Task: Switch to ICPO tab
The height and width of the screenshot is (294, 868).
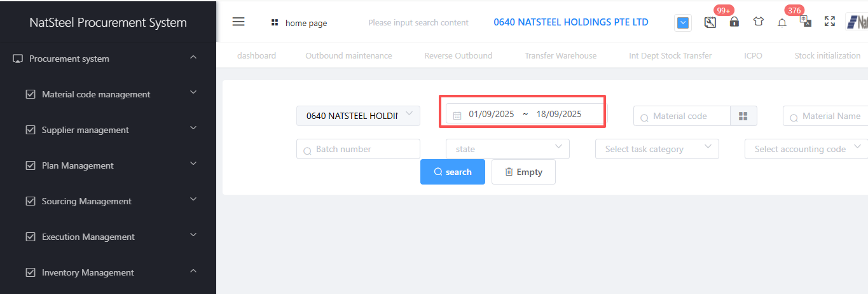Action: (x=753, y=55)
